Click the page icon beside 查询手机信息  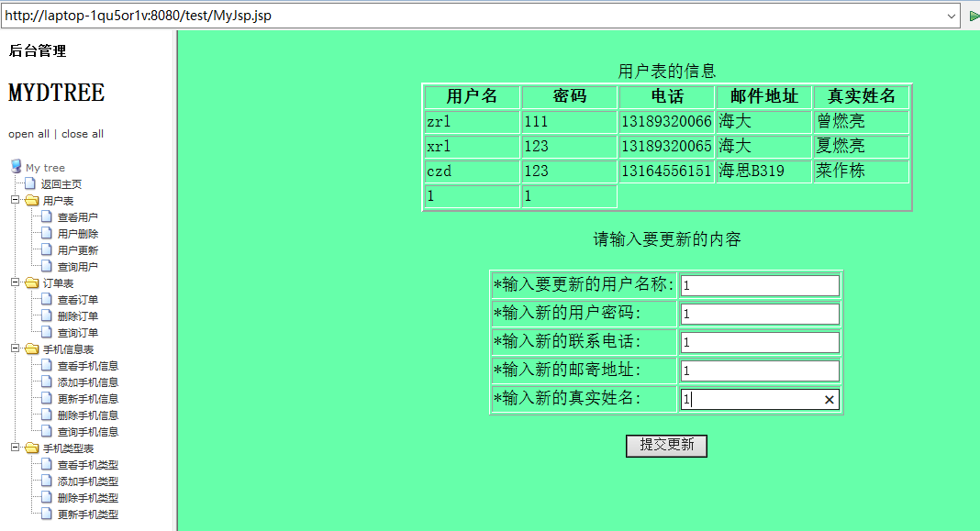tap(46, 432)
